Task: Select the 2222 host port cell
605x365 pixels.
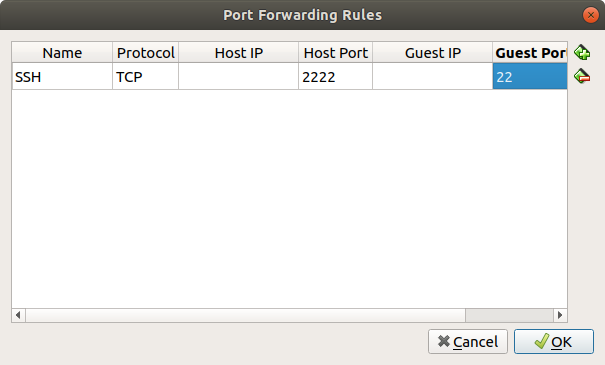Action: 335,76
